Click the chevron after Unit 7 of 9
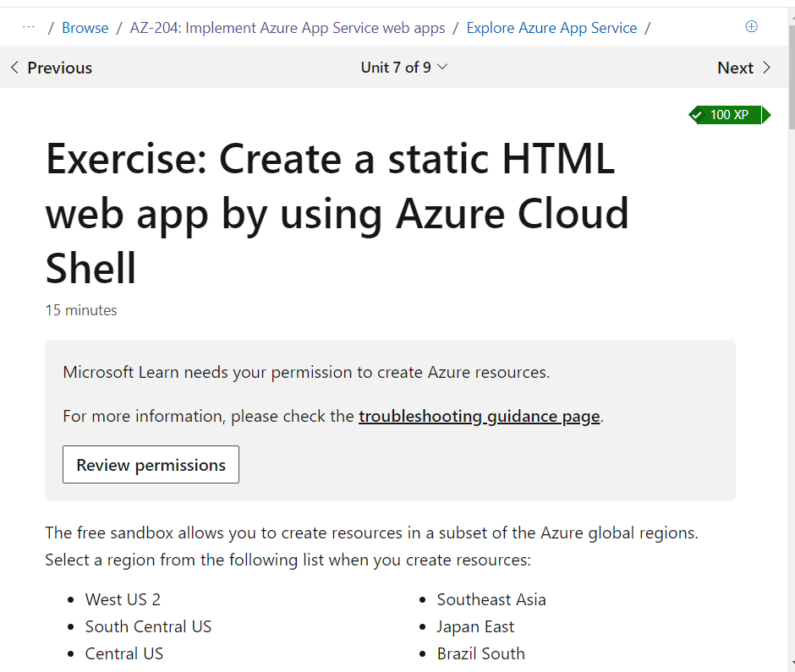This screenshot has width=795, height=672. (x=444, y=68)
